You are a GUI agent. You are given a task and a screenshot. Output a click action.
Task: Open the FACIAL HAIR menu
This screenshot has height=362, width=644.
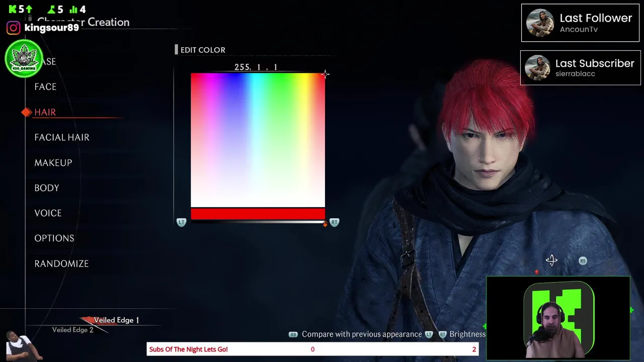[x=62, y=137]
